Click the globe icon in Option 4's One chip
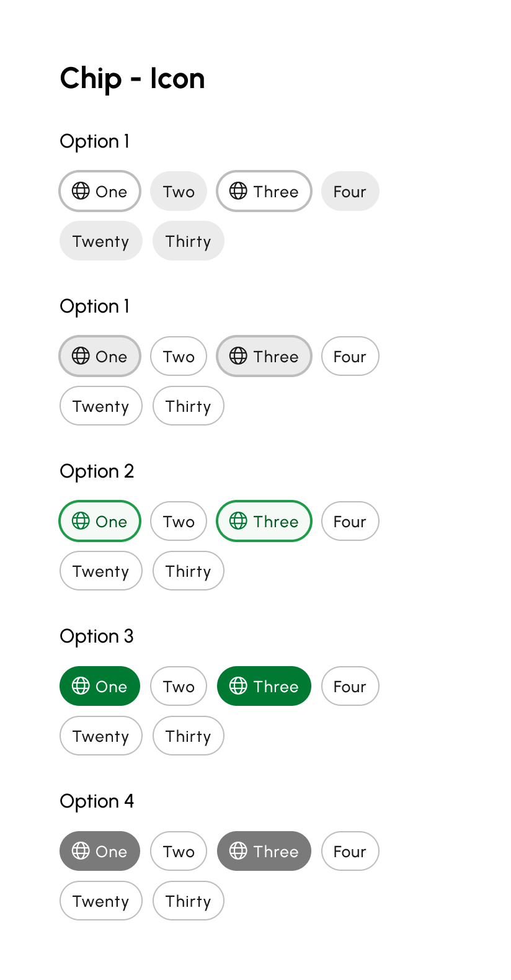511x980 pixels. pos(81,850)
